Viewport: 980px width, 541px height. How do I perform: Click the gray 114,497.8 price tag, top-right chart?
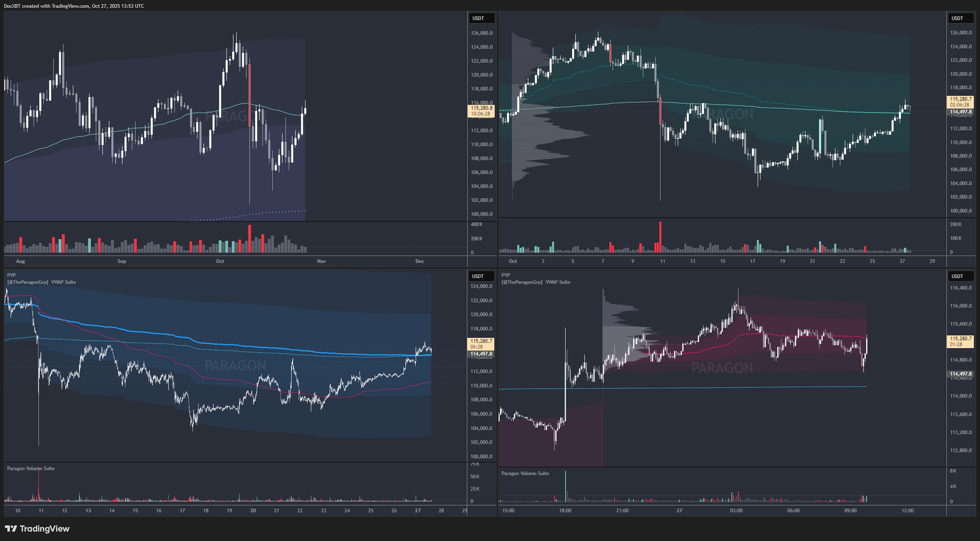click(960, 112)
